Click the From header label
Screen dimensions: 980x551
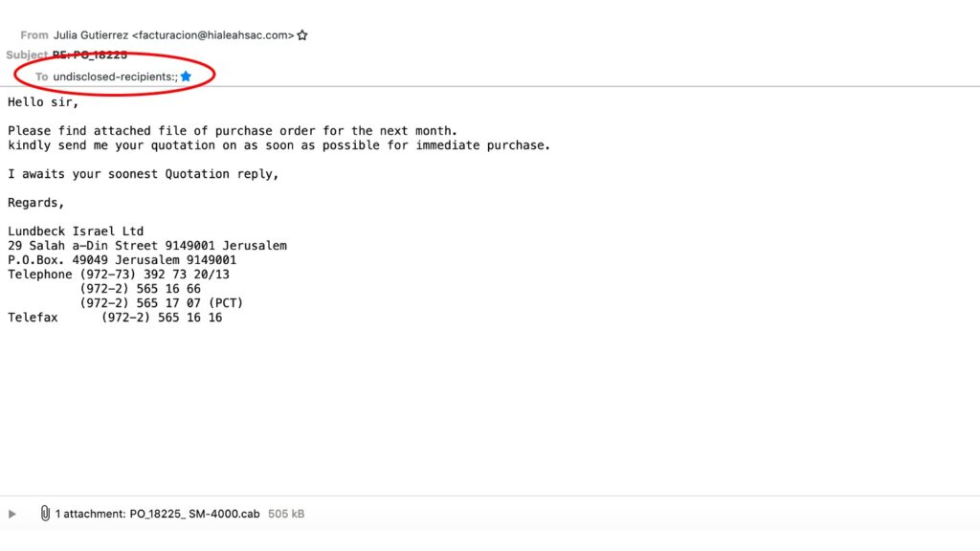(x=33, y=35)
